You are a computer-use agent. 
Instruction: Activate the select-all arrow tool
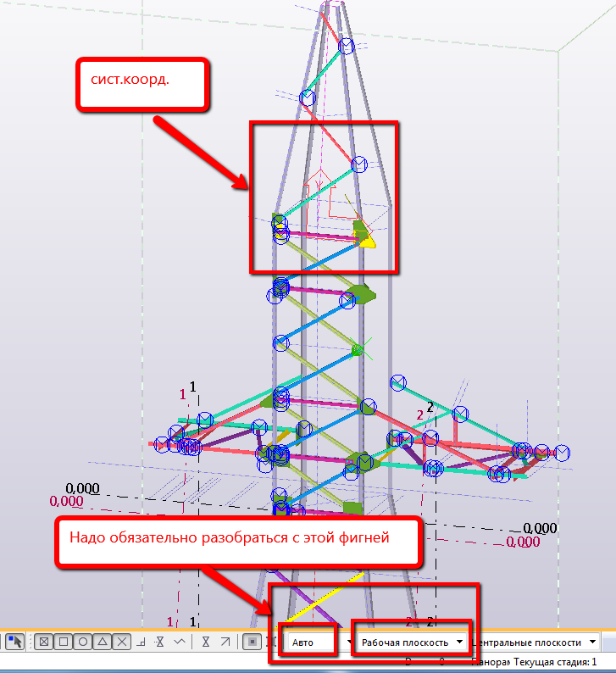15,642
